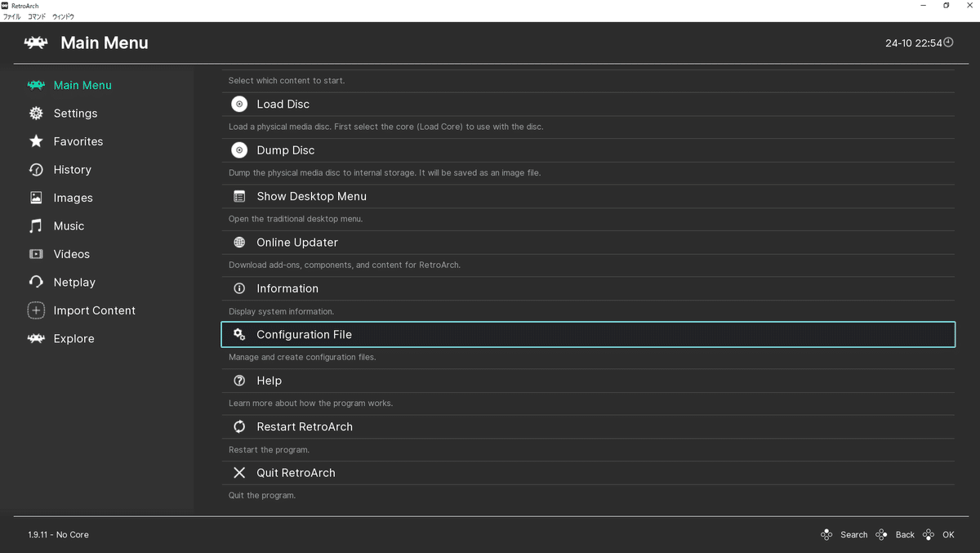Click the Search gamepad hint icon
The image size is (980, 553).
pyautogui.click(x=827, y=534)
